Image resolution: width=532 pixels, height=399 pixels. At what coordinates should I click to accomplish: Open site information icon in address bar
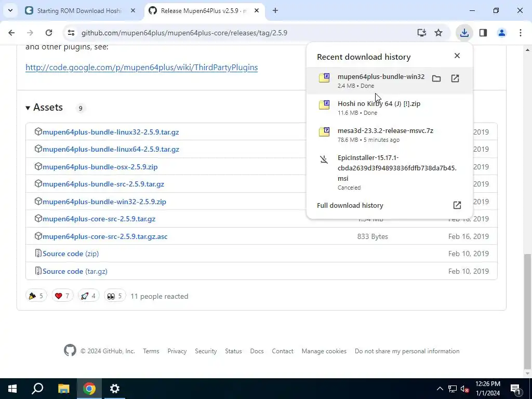[71, 33]
